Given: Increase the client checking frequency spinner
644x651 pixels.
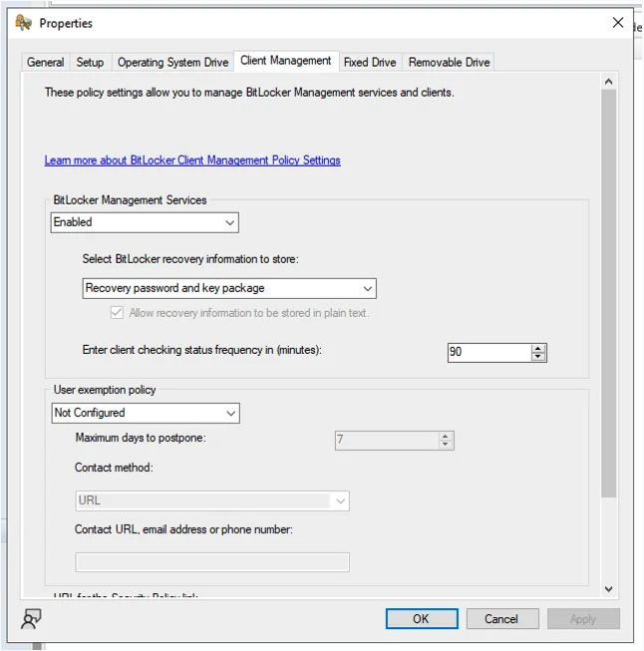Looking at the screenshot, I should [x=538, y=349].
